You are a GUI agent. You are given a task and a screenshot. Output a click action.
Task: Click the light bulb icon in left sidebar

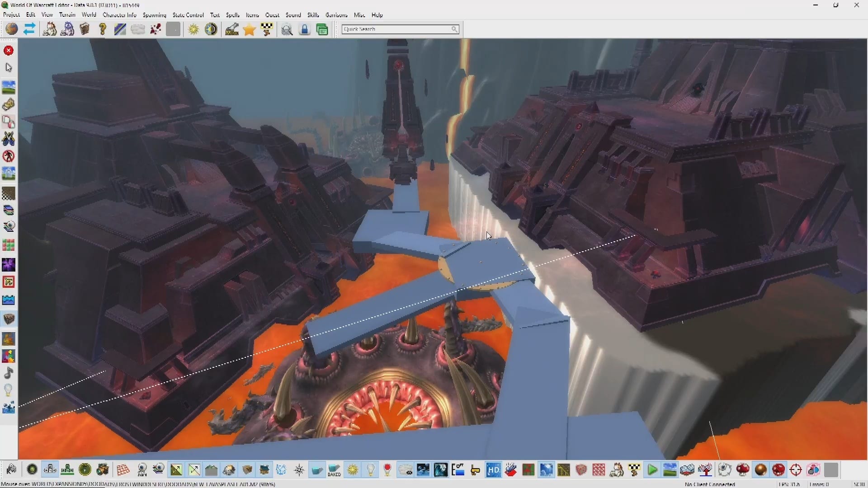tap(9, 390)
